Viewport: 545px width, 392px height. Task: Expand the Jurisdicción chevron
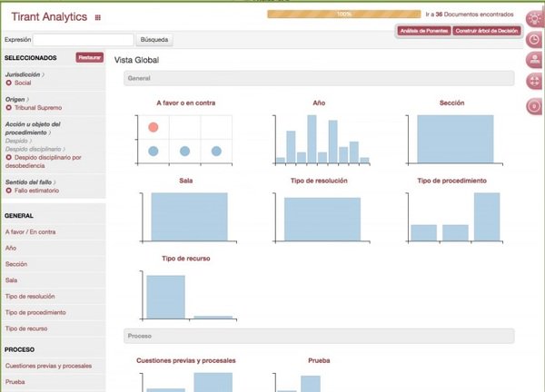tap(43, 74)
